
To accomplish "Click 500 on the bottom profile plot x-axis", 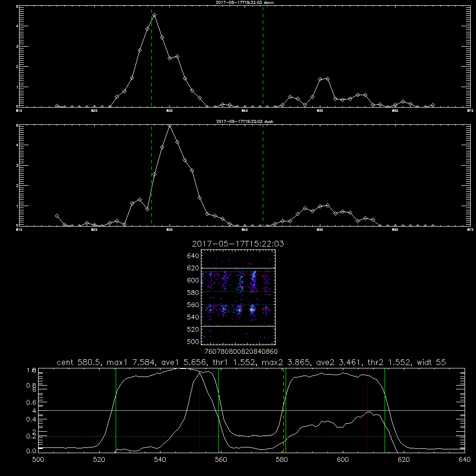I will point(38,460).
